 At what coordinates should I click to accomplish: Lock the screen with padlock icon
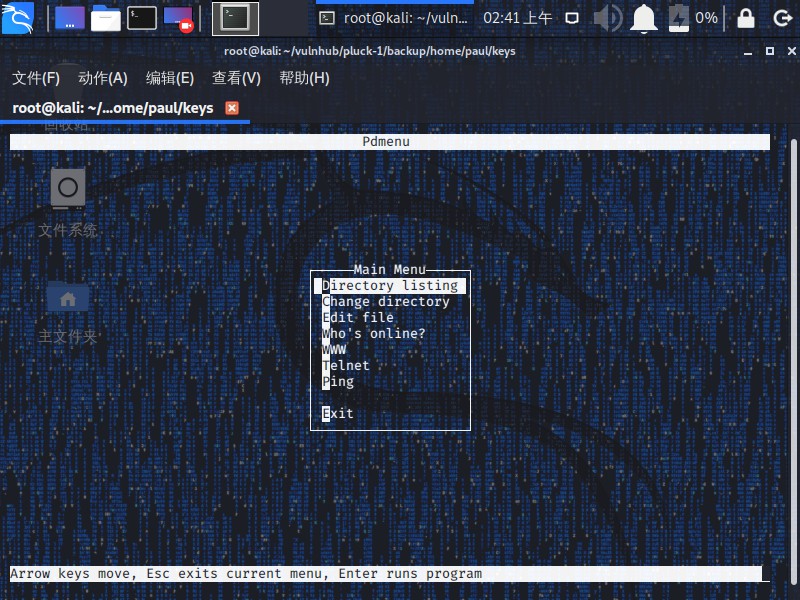click(745, 18)
